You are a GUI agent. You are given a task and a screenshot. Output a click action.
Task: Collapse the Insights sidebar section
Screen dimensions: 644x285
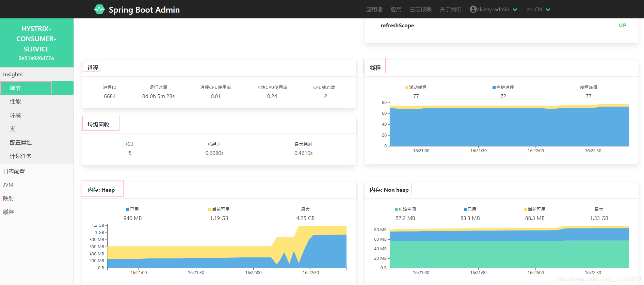tap(37, 74)
